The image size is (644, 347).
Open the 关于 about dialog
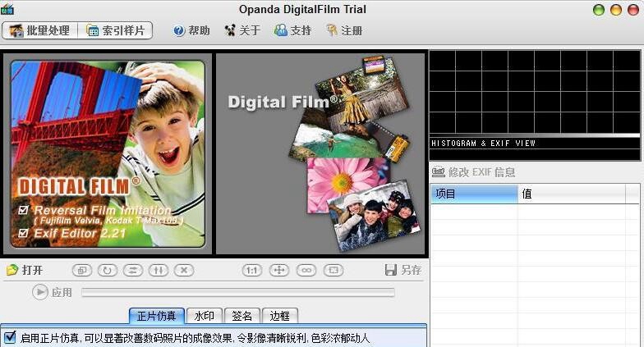(x=242, y=30)
